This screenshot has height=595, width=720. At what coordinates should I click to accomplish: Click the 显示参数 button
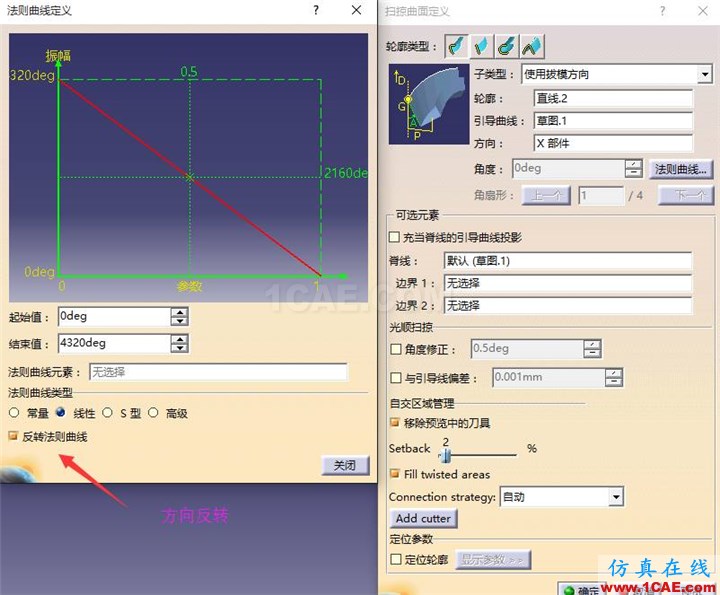(493, 560)
